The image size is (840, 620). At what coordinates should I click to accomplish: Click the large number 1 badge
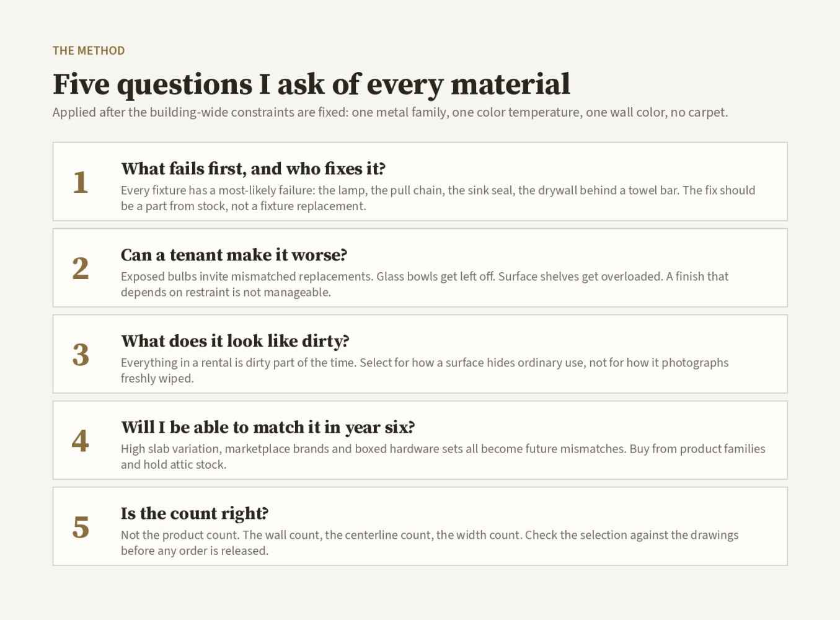click(81, 182)
